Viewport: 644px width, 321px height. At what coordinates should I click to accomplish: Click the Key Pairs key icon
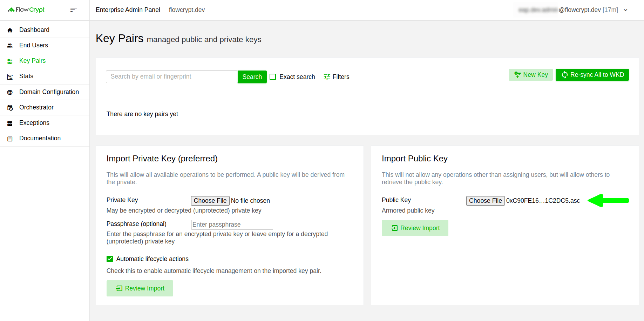coord(10,61)
